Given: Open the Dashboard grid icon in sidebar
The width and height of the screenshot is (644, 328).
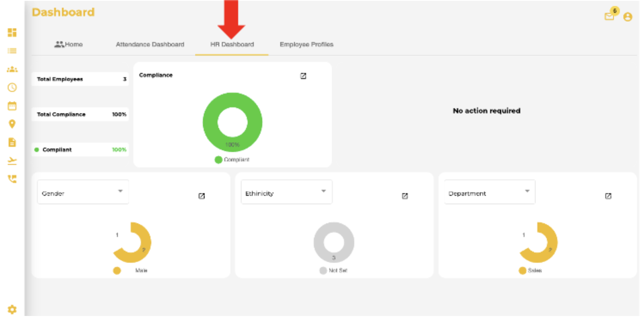Looking at the screenshot, I should [x=12, y=32].
